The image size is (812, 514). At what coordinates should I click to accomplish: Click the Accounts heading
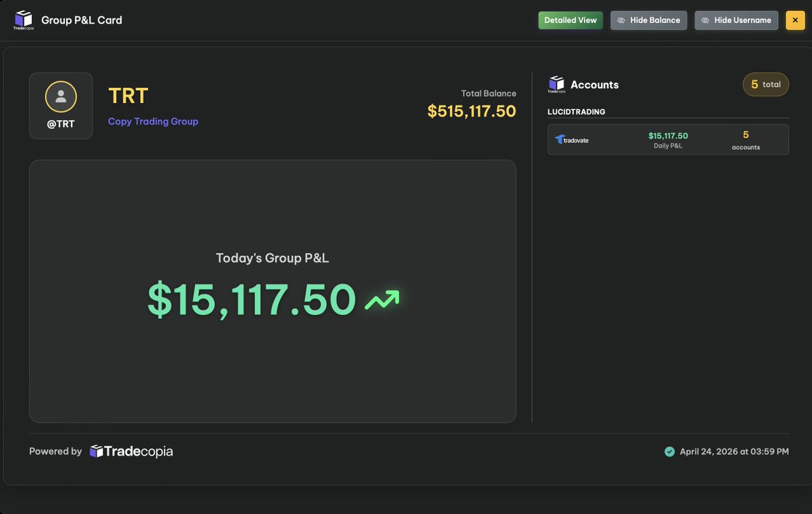[x=595, y=85]
